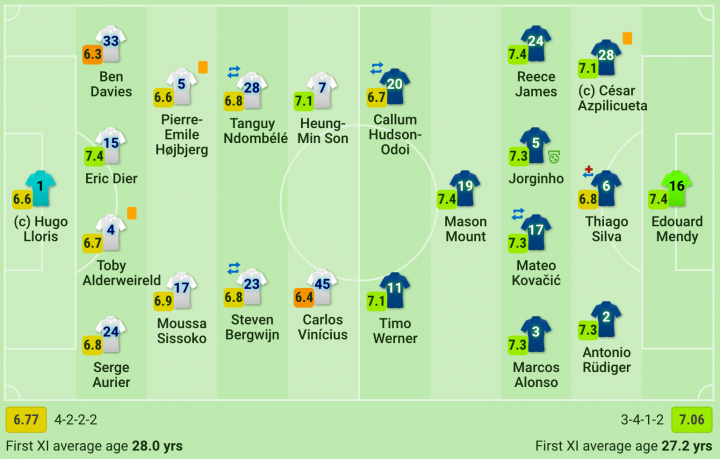Click Chelsea's 7.06 team average rating
This screenshot has height=459, width=720.
(x=692, y=420)
